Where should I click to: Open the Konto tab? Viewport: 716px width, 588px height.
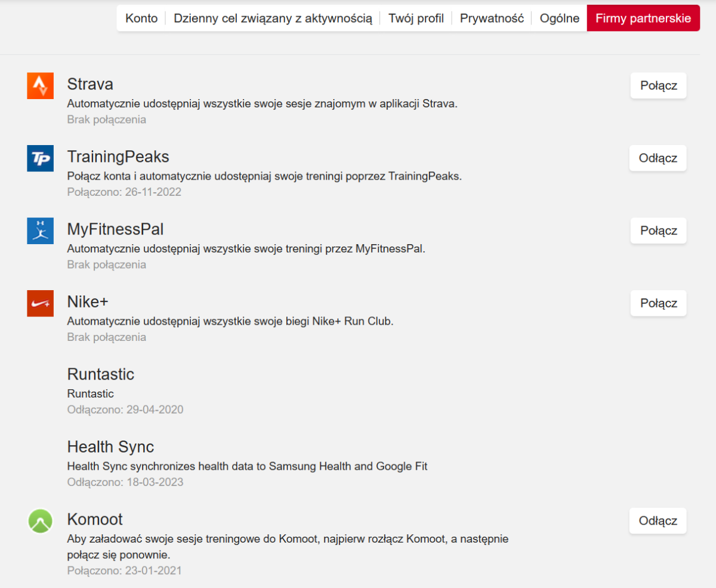tap(141, 19)
